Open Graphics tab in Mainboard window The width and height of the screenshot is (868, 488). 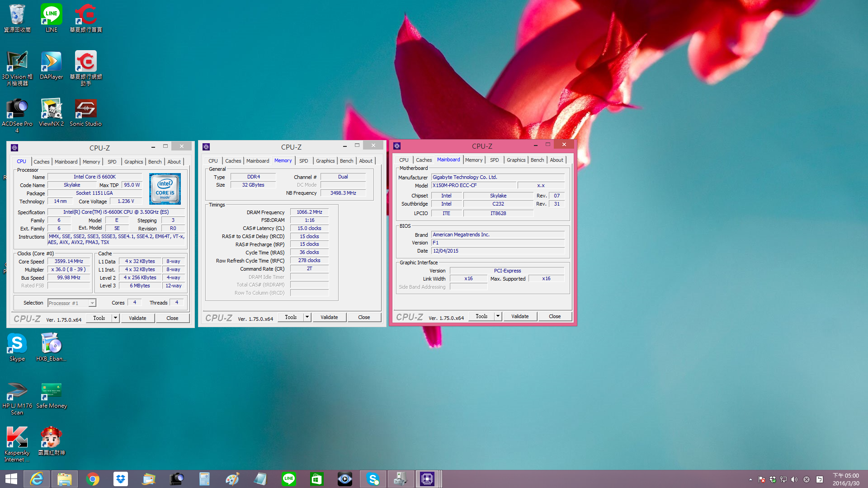point(516,160)
